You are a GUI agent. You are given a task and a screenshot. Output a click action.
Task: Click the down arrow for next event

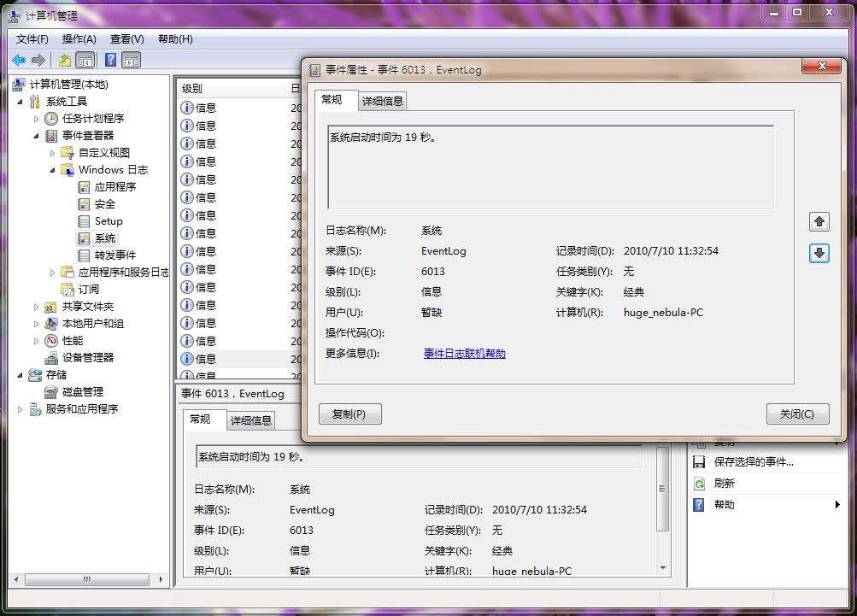(x=819, y=253)
